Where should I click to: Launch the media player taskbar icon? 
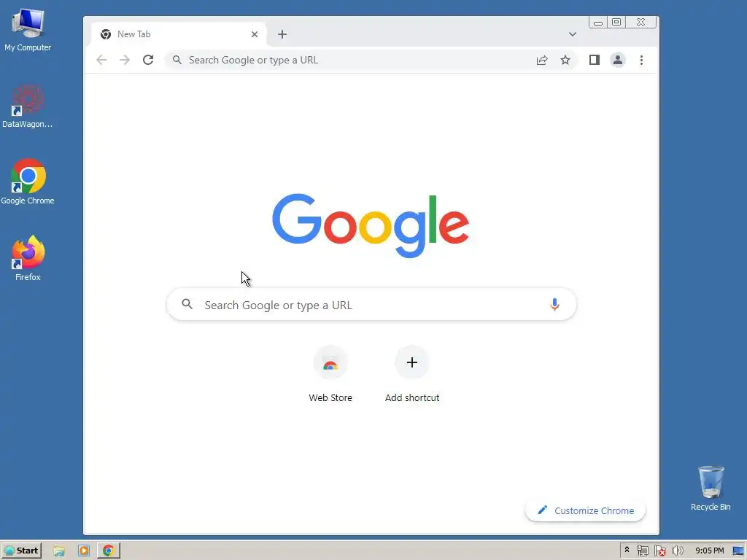pos(84,551)
